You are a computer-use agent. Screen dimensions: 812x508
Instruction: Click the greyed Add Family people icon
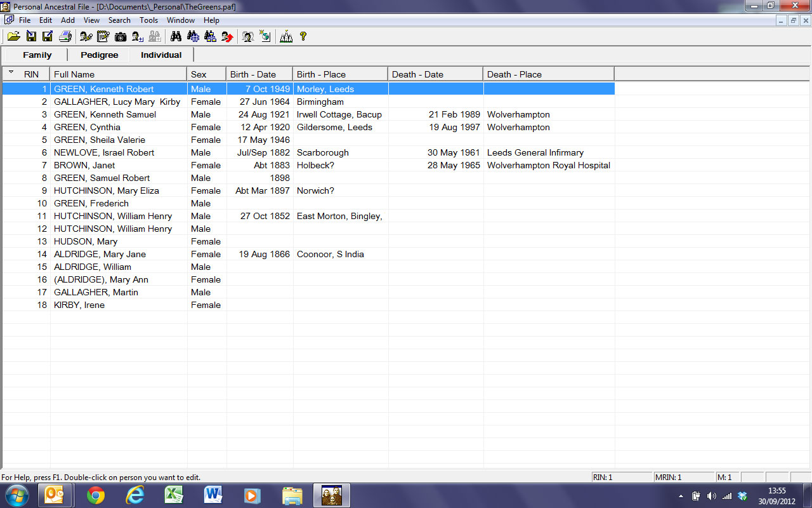pyautogui.click(x=154, y=37)
